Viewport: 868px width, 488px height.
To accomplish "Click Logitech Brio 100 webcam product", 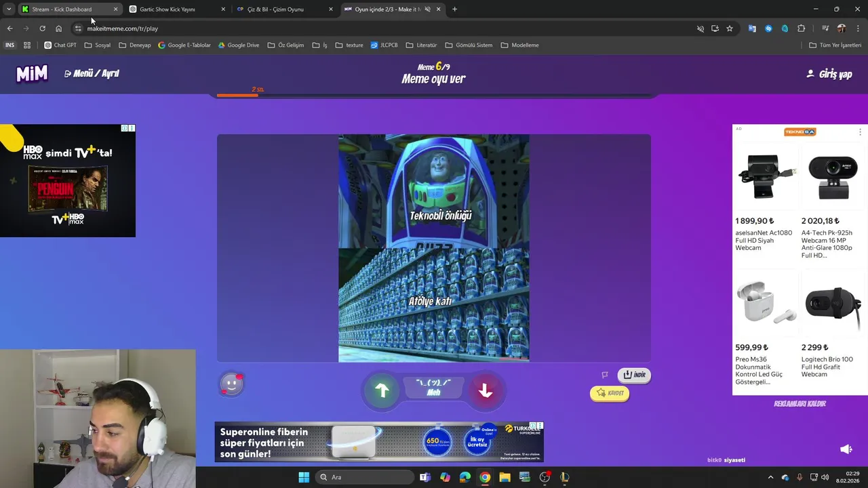I will click(833, 327).
